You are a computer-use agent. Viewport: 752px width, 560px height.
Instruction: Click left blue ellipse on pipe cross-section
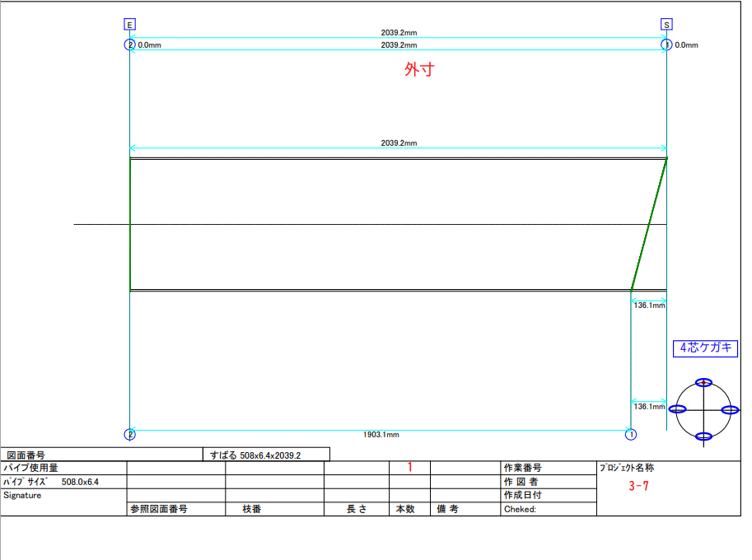coord(679,409)
